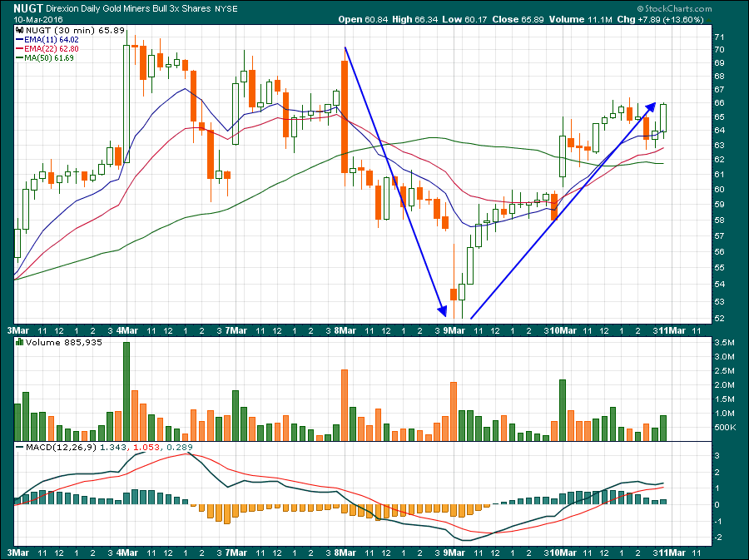This screenshot has width=749, height=560.
Task: Click the Volume legend bar icon
Action: click(x=21, y=342)
